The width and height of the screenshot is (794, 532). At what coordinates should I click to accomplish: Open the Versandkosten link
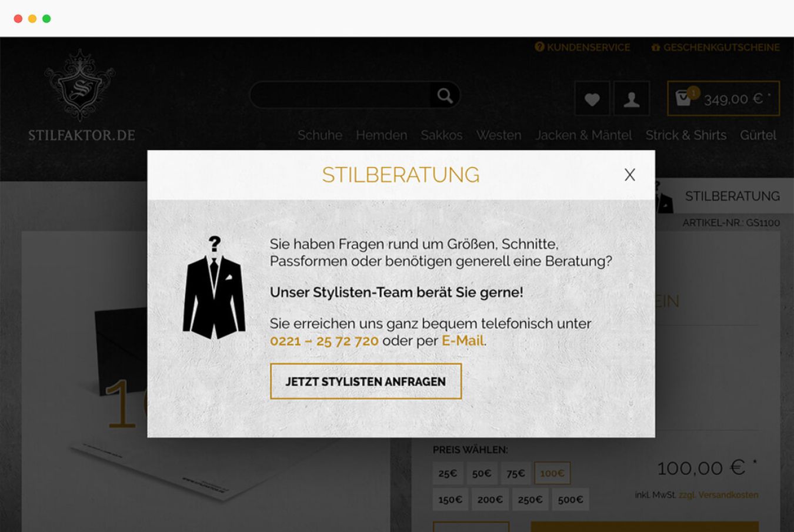728,495
